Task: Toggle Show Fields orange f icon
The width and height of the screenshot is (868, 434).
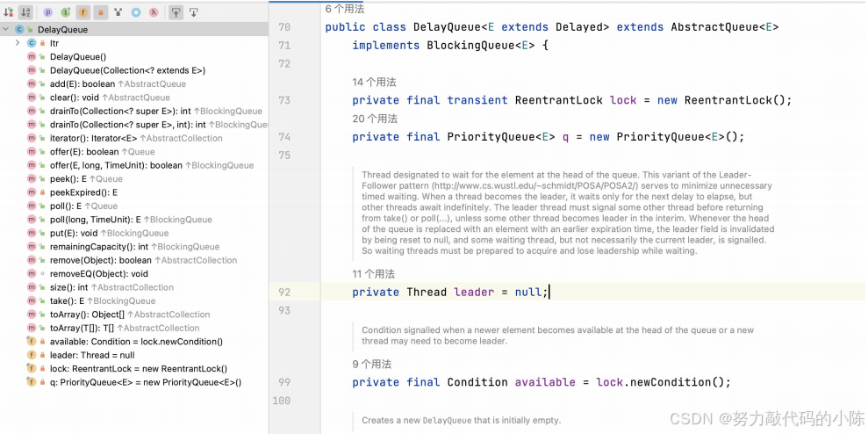Action: pyautogui.click(x=83, y=11)
